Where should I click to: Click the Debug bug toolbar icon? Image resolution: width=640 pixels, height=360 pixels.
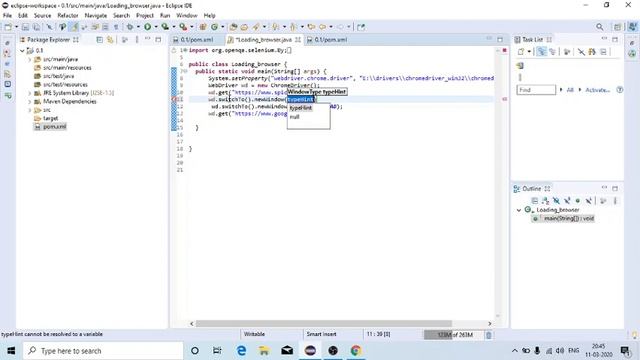pyautogui.click(x=130, y=27)
